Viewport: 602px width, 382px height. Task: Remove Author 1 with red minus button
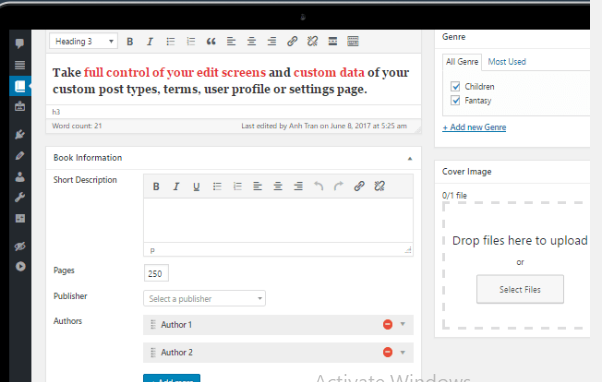388,324
